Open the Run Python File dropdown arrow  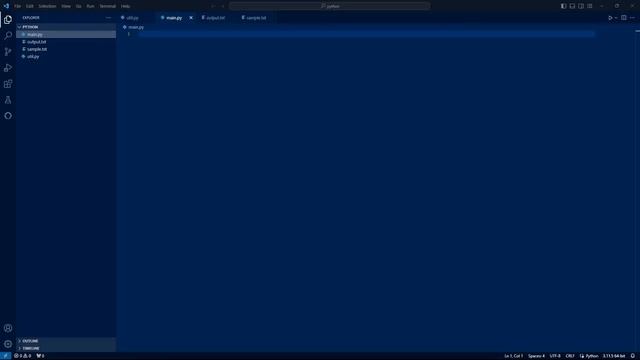616,18
